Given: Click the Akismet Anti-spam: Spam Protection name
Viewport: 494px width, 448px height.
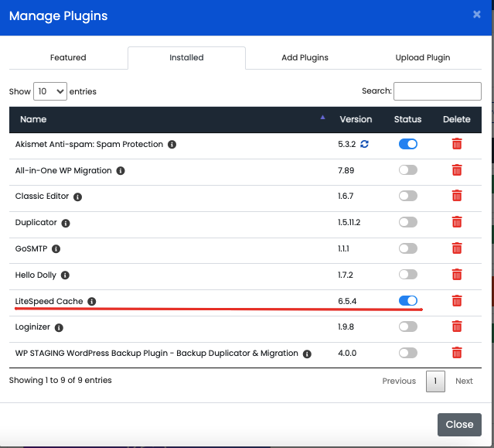Looking at the screenshot, I should tap(89, 144).
